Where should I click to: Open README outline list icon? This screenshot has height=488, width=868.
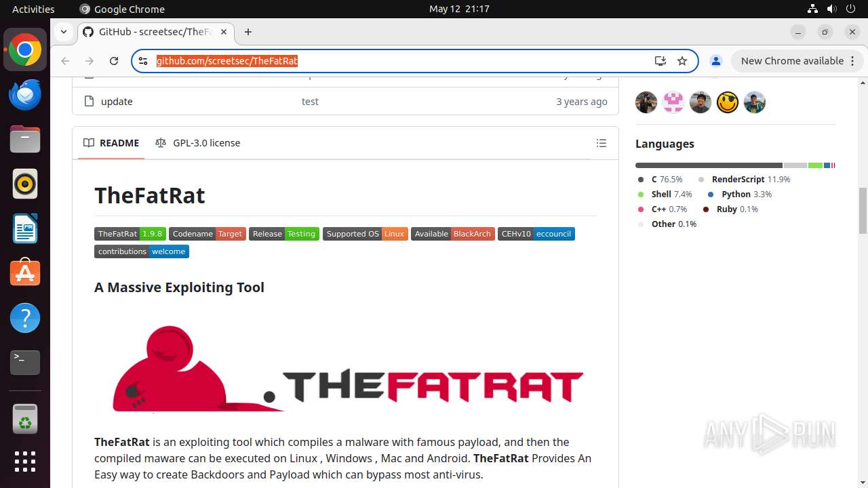(x=601, y=143)
